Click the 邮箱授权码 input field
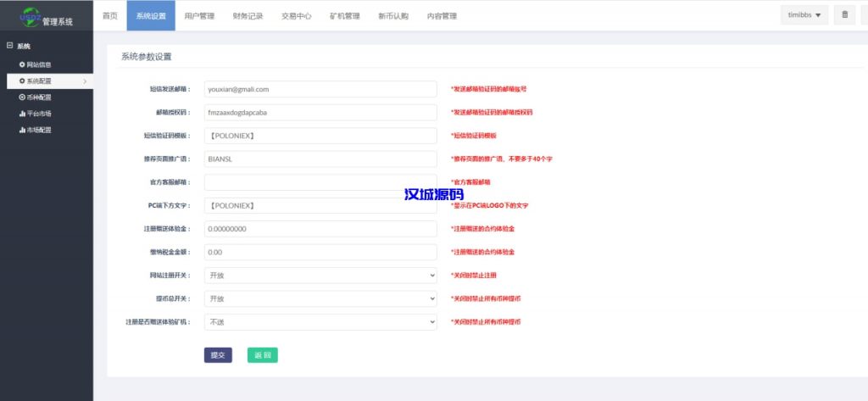 pyautogui.click(x=320, y=112)
